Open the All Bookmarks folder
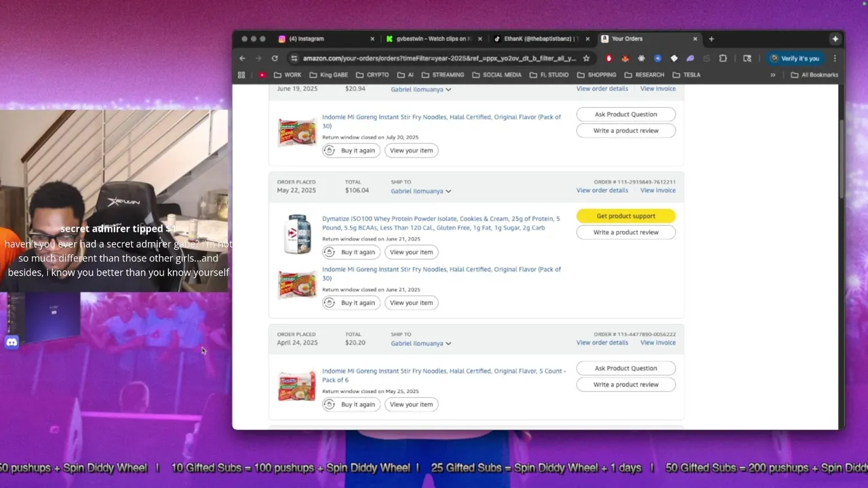Screen dimensions: 868x488 pos(814,75)
